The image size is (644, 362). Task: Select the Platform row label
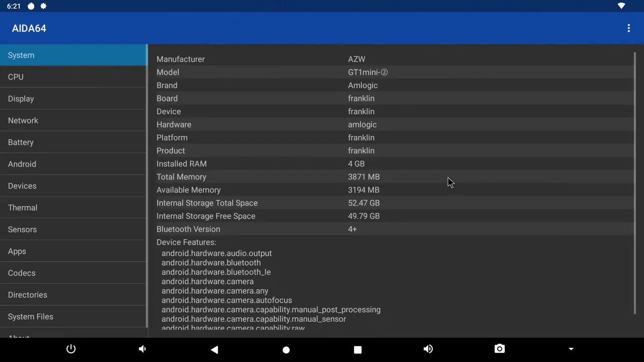coord(172,138)
